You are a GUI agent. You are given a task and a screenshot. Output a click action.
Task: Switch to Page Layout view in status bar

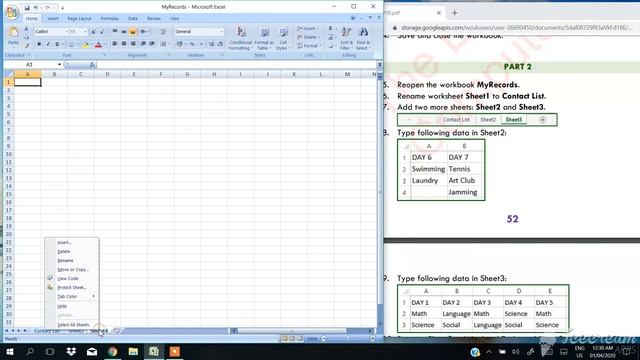pyautogui.click(x=292, y=339)
